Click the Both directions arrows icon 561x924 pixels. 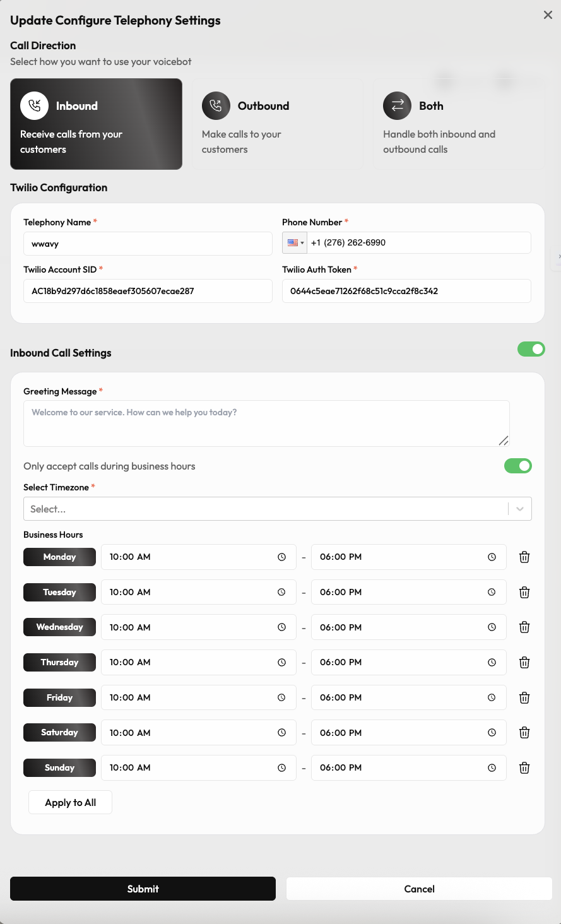pos(397,105)
